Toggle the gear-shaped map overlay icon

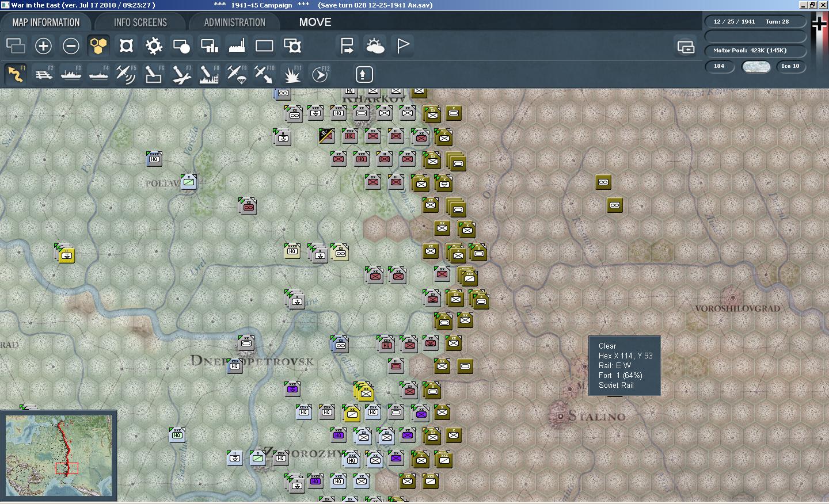coord(154,45)
